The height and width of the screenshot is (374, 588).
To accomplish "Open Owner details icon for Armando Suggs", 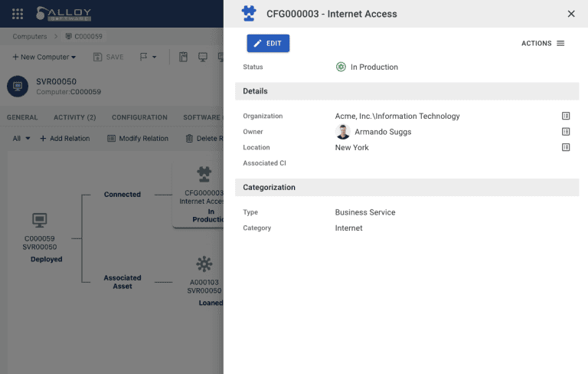I will (566, 132).
